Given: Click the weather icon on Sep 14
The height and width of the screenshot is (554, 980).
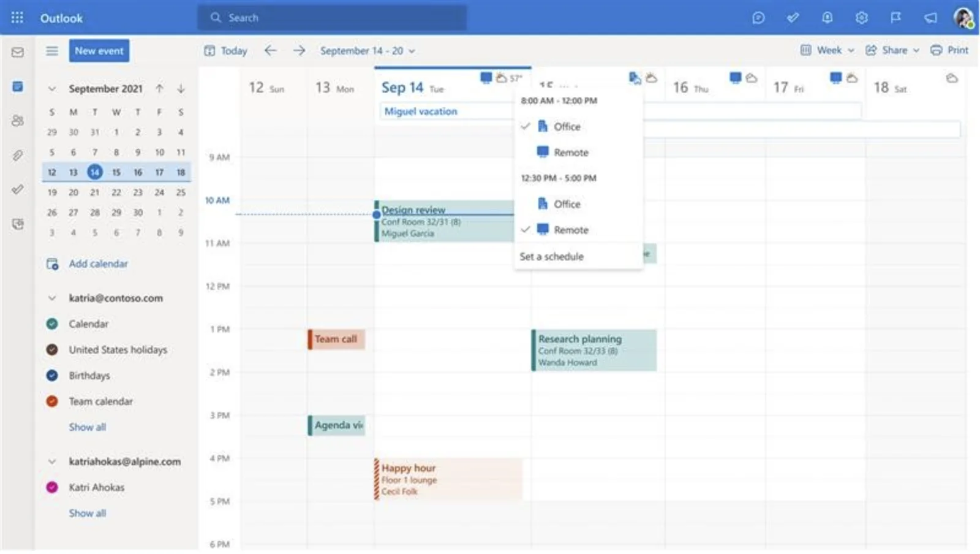Looking at the screenshot, I should tap(502, 77).
